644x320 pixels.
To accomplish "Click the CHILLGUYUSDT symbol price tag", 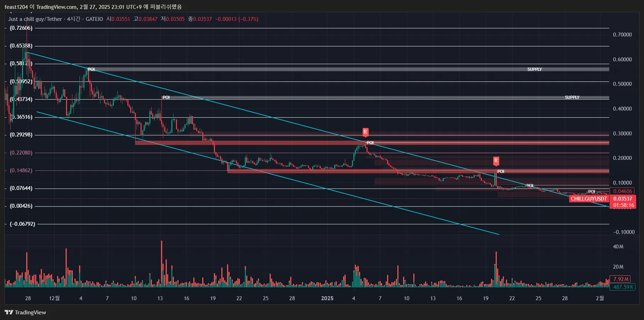I will 589,199.
